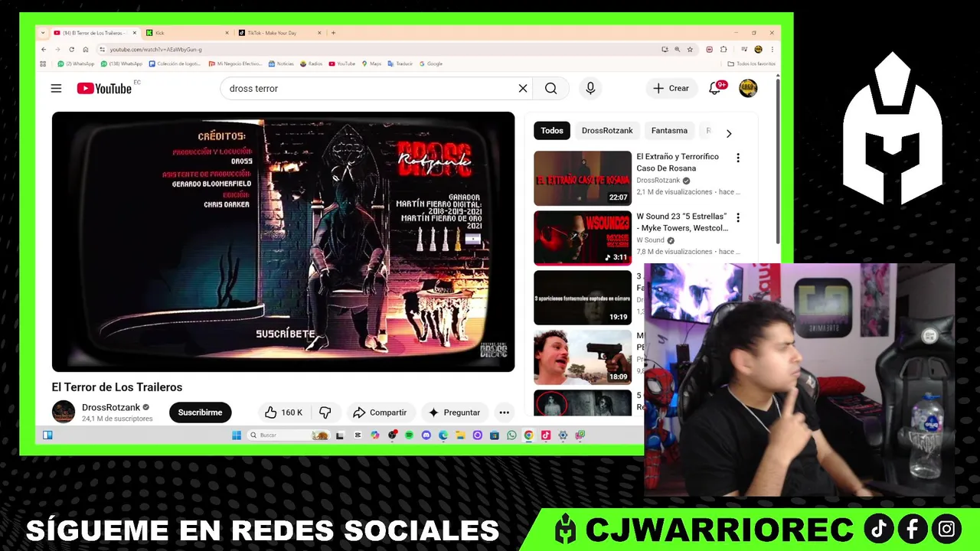Open El Extraño Caso de Rosana thumbnail
Image resolution: width=980 pixels, height=551 pixels.
pos(583,178)
